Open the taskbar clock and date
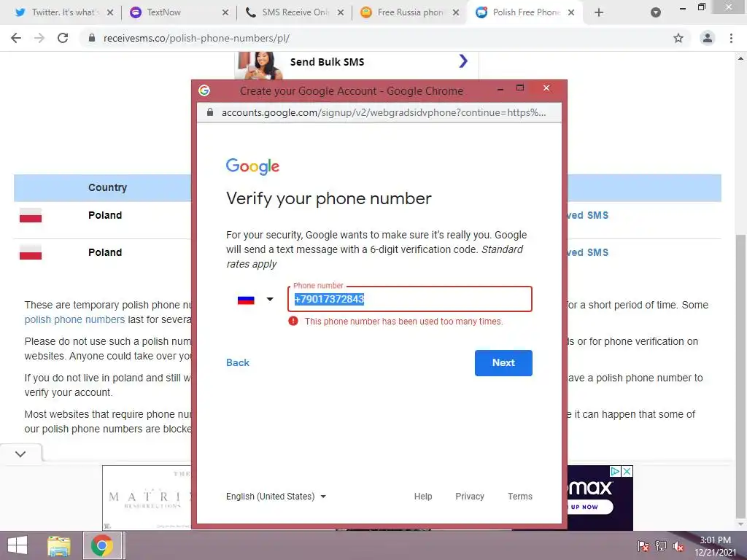Viewport: 747px width, 560px height. 715,546
